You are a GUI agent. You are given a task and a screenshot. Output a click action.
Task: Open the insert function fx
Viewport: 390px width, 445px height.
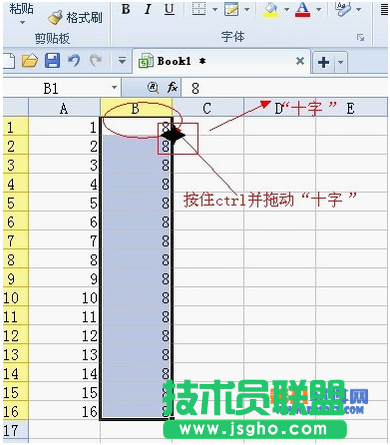[x=172, y=88]
